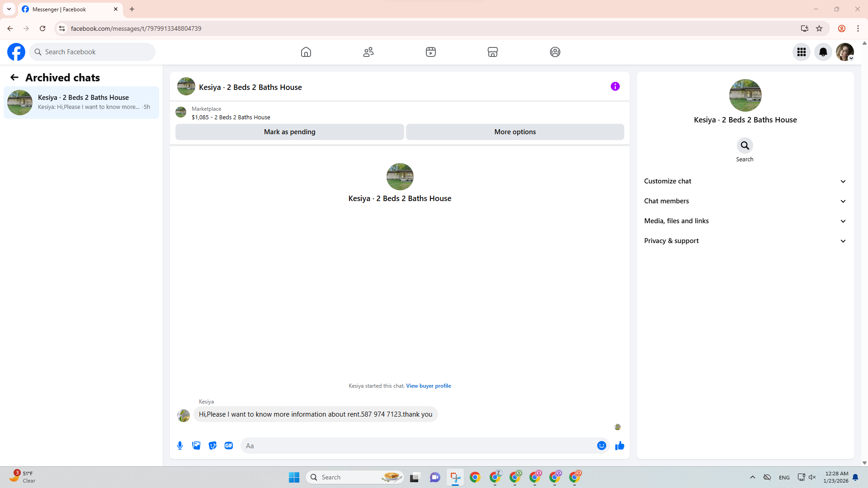Switch to the Facebook Home tab
The image size is (868, 488).
[306, 52]
